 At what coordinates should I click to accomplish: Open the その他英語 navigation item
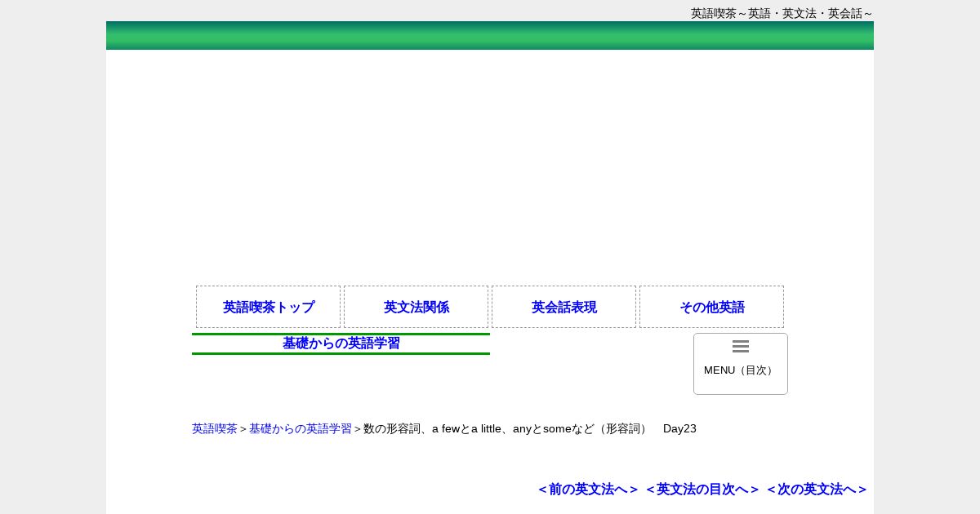(711, 308)
